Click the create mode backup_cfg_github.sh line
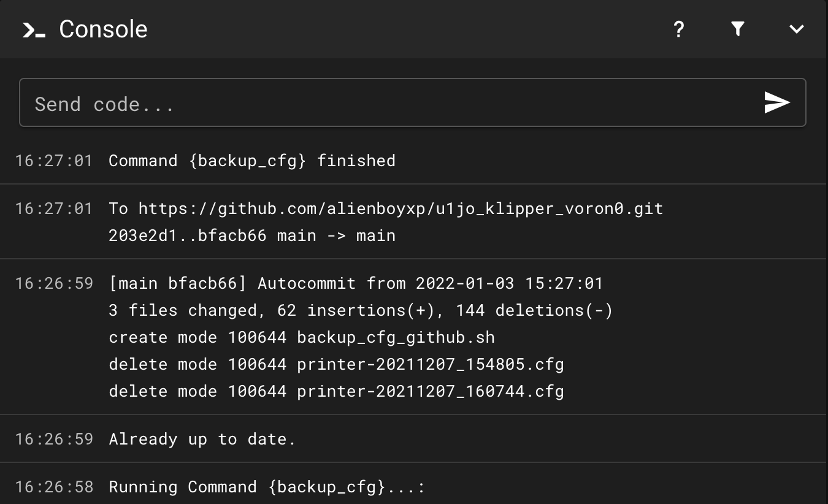 (302, 337)
